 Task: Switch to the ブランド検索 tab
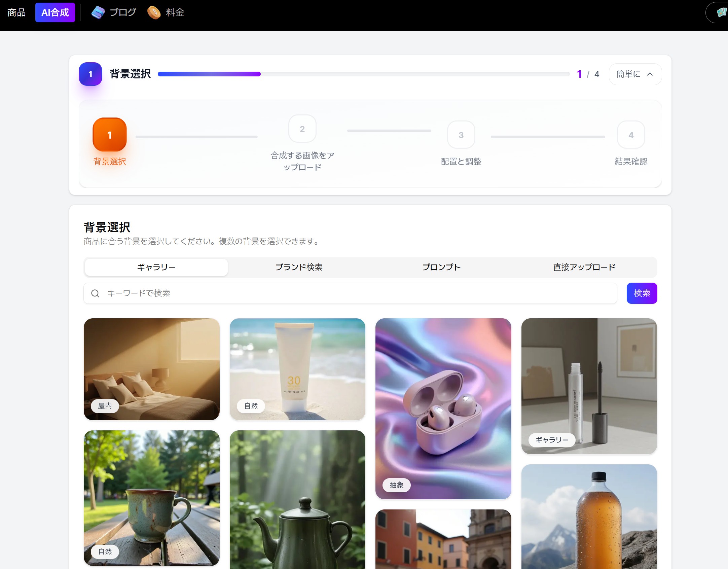pos(299,267)
